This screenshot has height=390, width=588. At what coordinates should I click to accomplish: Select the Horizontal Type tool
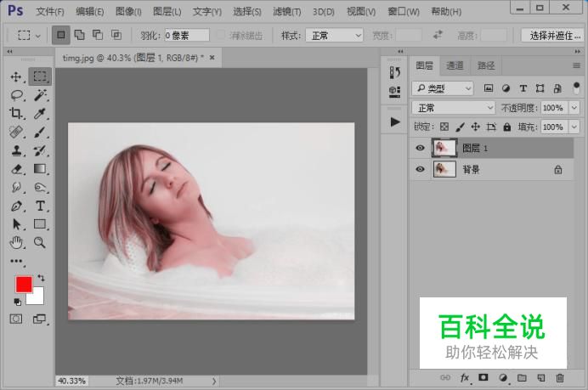pos(40,206)
